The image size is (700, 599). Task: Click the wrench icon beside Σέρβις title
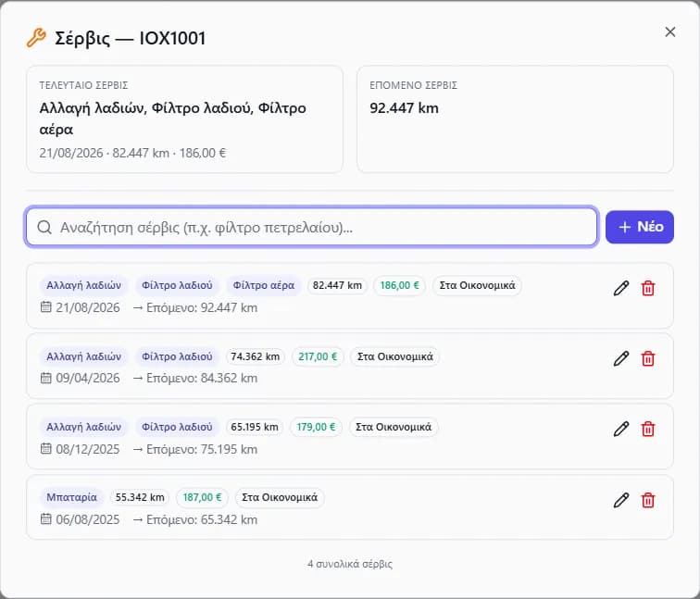point(36,38)
